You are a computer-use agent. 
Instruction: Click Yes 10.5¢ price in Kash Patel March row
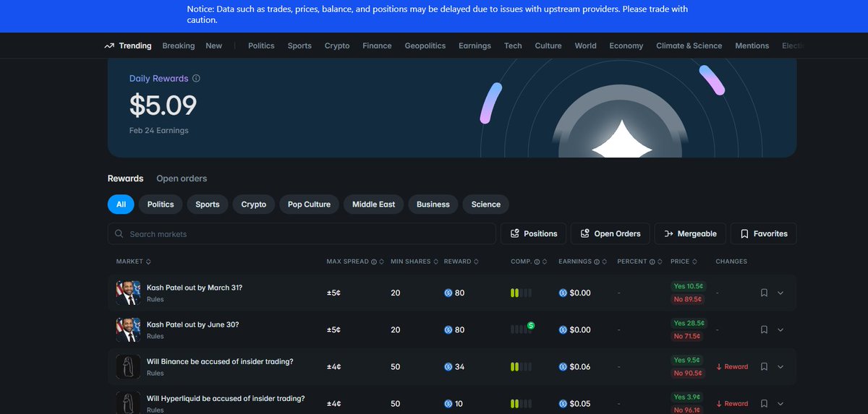coord(689,286)
